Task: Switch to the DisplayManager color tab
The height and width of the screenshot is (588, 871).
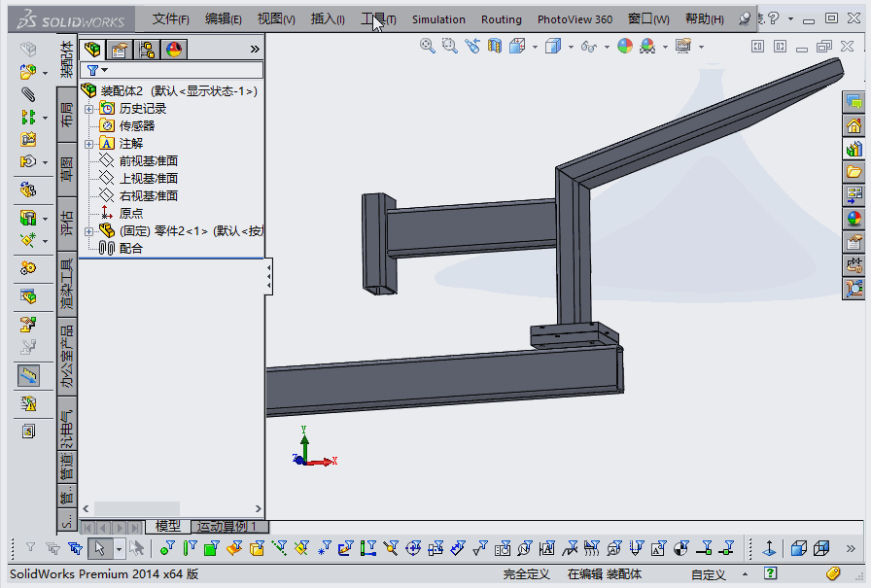Action: pos(174,50)
